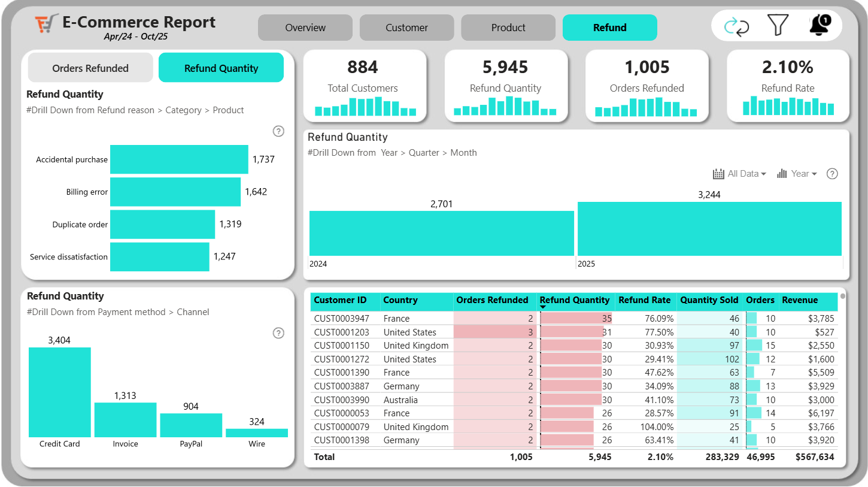Click customer ID CUST0001150

[x=342, y=346]
